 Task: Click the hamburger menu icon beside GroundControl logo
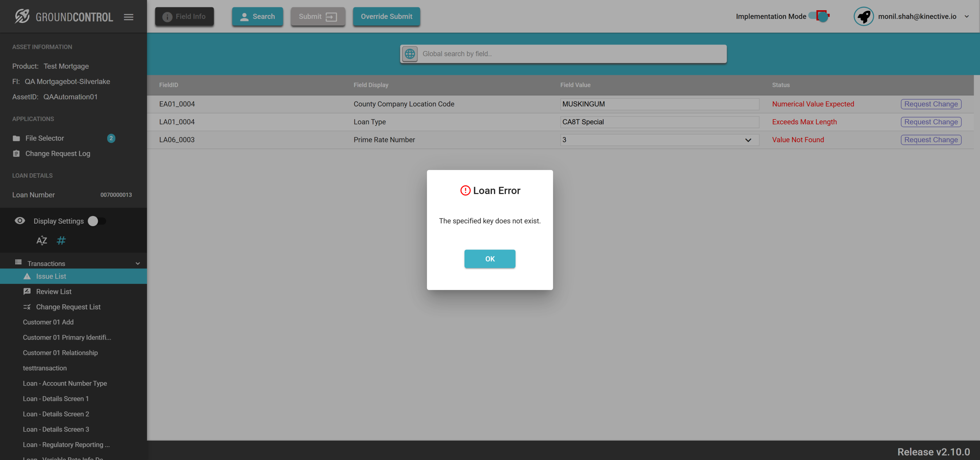[129, 17]
